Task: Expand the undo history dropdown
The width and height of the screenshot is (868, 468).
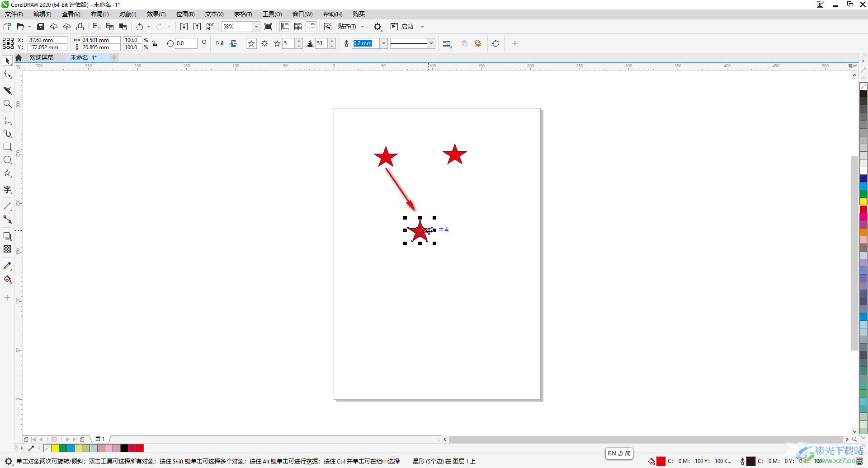Action: [149, 27]
